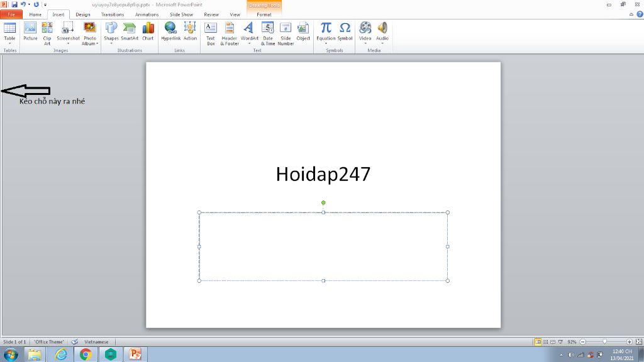Open Google Chrome from taskbar
This screenshot has width=644, height=362.
(x=86, y=354)
